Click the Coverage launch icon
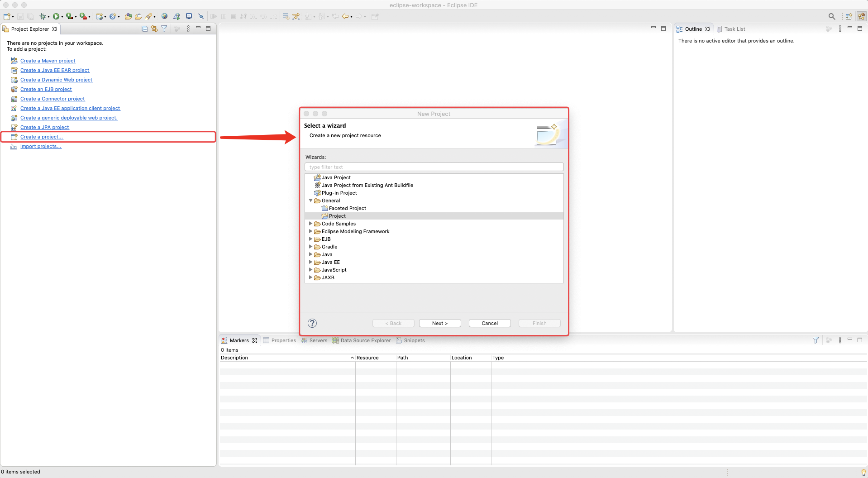Screen dimensions: 868x478 (x=69, y=16)
